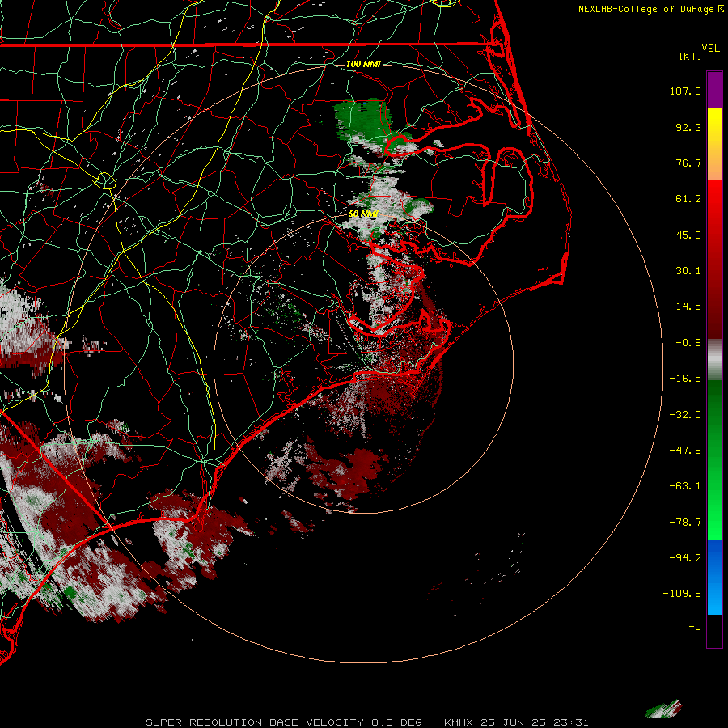Select the 61.2 scale value
Viewport: 728px width, 728px height.
(x=688, y=199)
